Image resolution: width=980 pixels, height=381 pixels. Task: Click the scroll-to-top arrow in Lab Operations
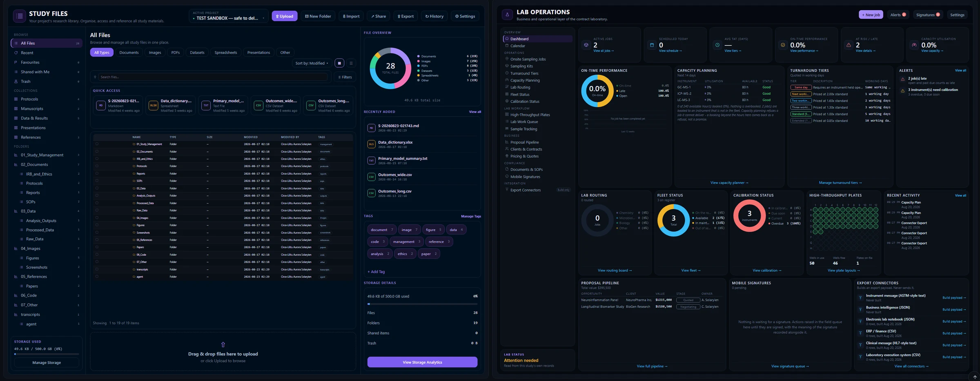975,377
